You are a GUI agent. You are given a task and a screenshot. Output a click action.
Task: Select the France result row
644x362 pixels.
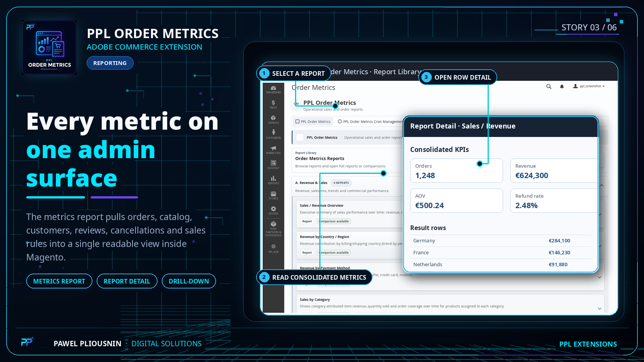(x=501, y=253)
